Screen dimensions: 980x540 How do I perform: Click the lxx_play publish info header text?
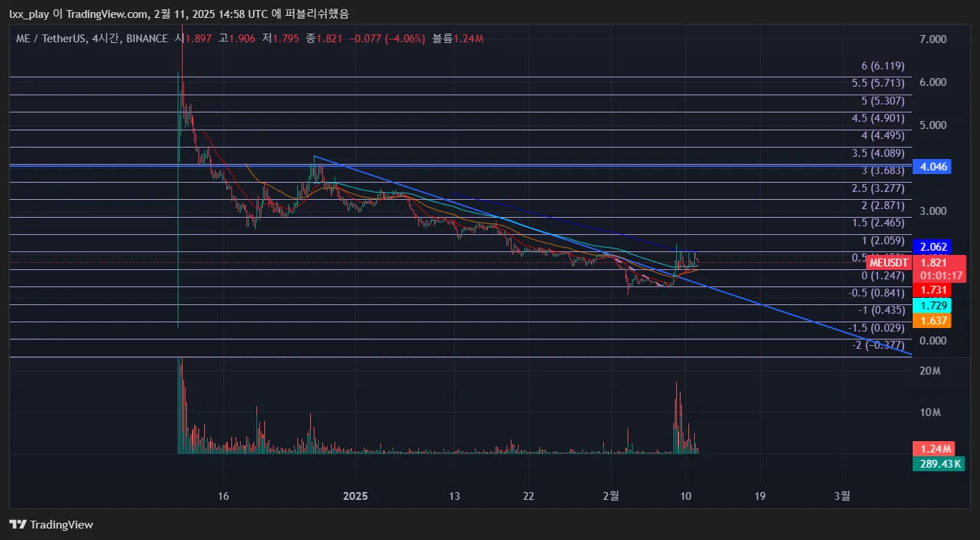coord(178,14)
